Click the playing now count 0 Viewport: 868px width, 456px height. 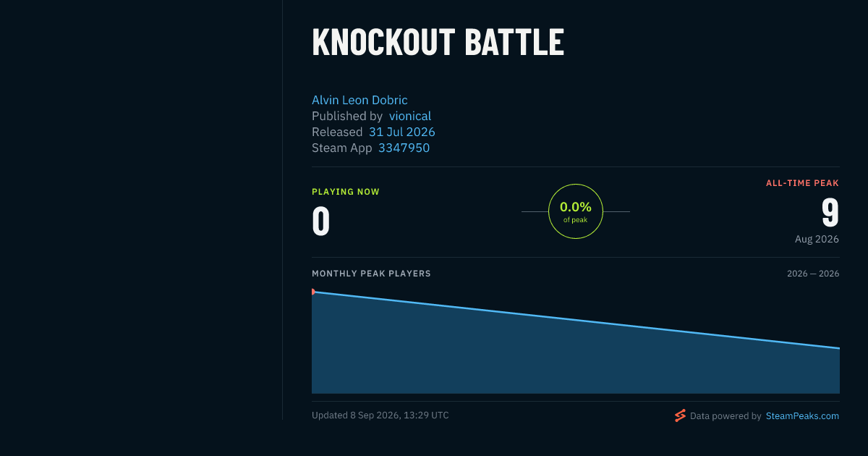[320, 221]
